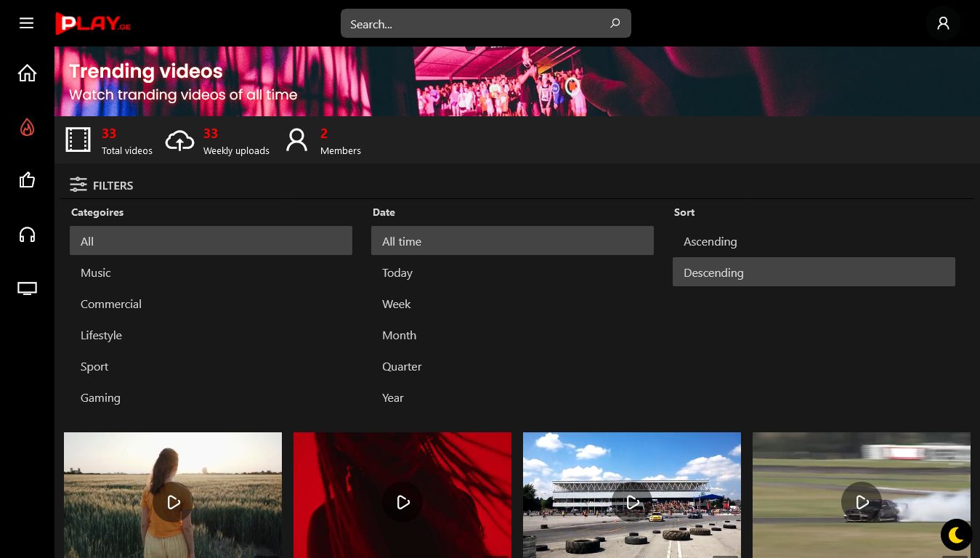This screenshot has width=980, height=558.
Task: Play the drifting car smoke video
Action: tap(861, 502)
